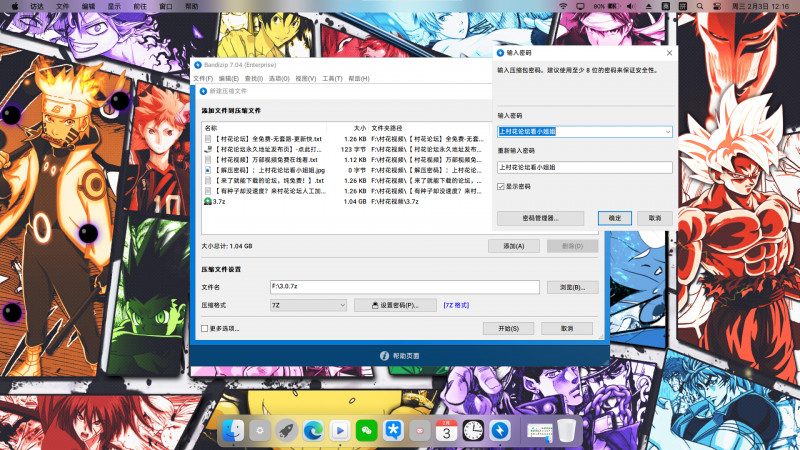The image size is (800, 450).
Task: Launch Microsoft Edge from the dock
Action: point(313,430)
